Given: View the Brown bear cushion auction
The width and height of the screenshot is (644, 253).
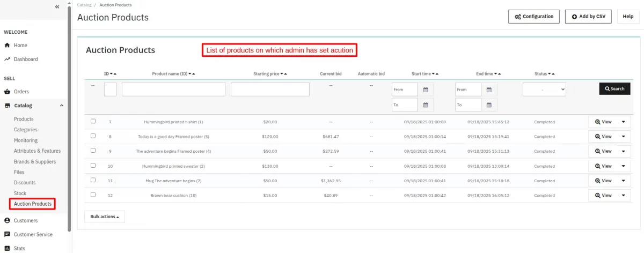Looking at the screenshot, I should point(603,195).
